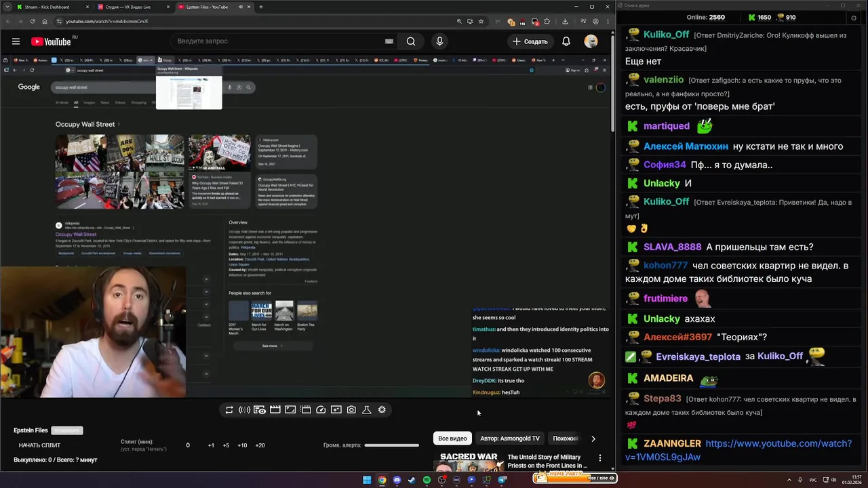868x488 pixels.
Task: Click the Создать button
Action: [530, 41]
